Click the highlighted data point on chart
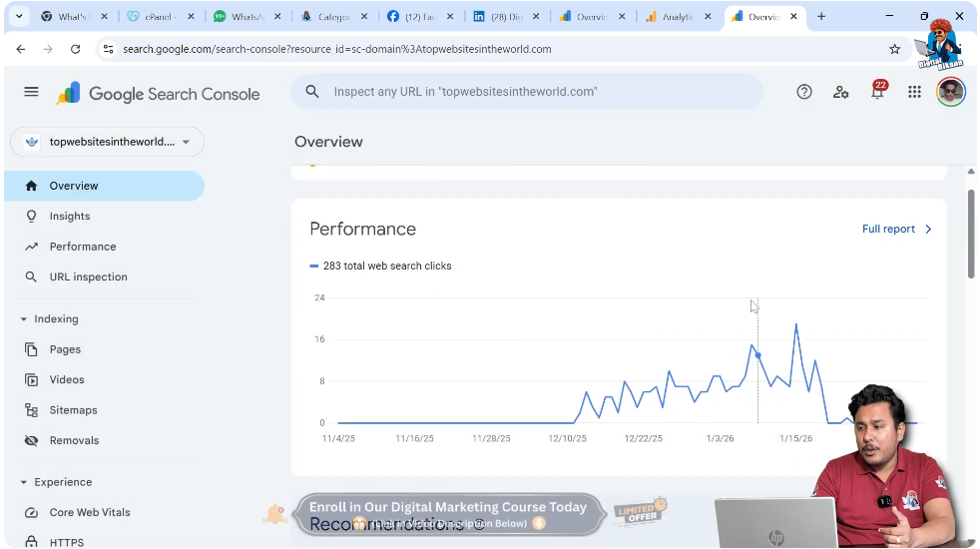This screenshot has height=549, width=980. [x=758, y=355]
